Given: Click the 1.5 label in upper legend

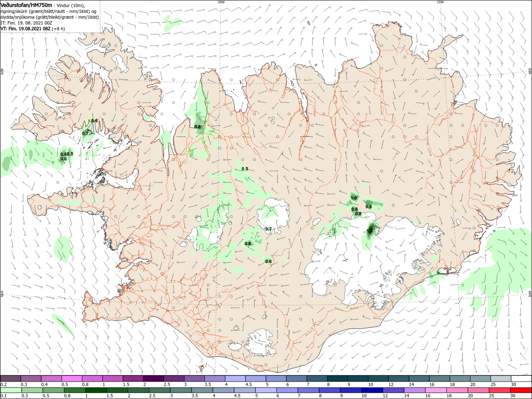Looking at the screenshot, I should (126, 384).
